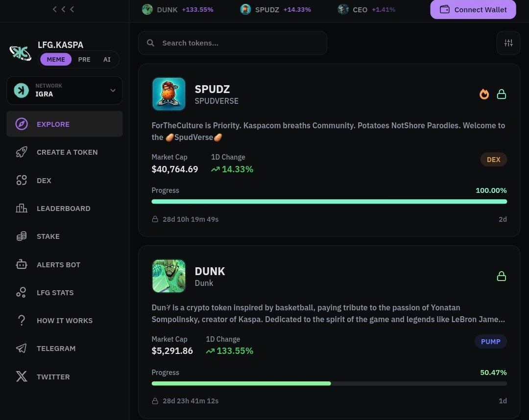Click the Explore compass icon
This screenshot has height=420, width=529.
coord(21,124)
